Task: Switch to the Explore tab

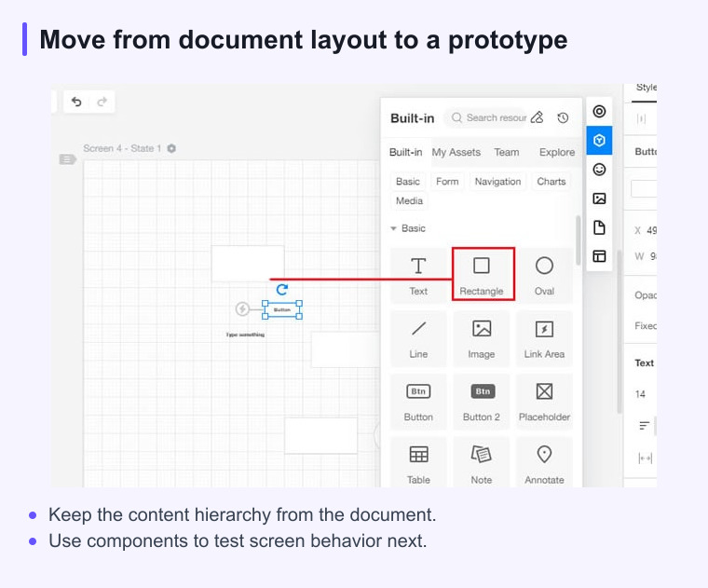Action: (x=557, y=152)
